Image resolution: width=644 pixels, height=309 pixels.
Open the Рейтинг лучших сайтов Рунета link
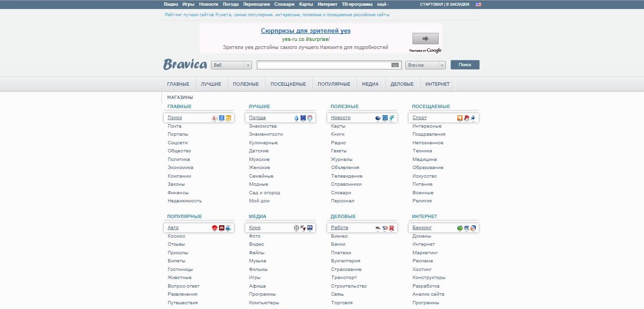pyautogui.click(x=277, y=15)
